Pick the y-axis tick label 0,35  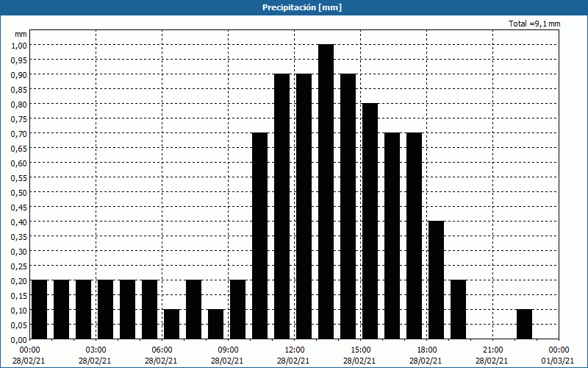20,236
